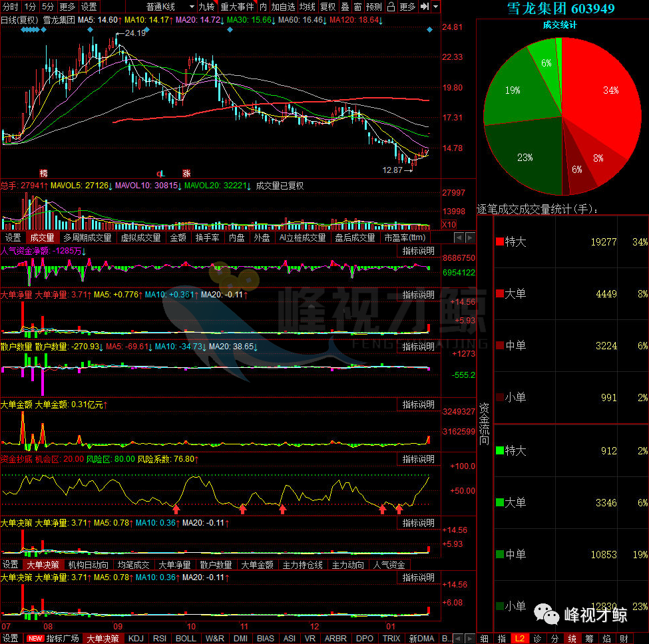Open 指标说明 for 人气资金净额
The width and height of the screenshot is (649, 644).
pyautogui.click(x=419, y=251)
